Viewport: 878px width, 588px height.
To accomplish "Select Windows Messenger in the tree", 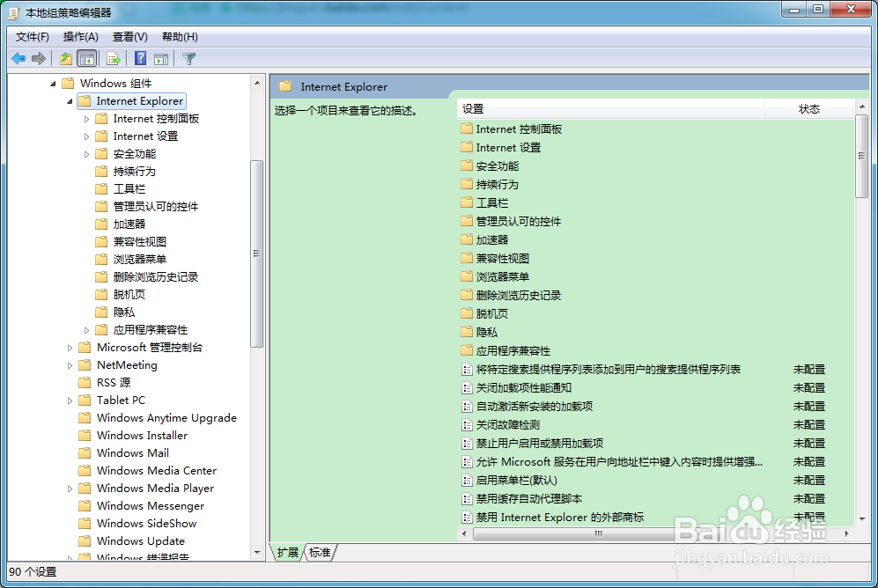I will [150, 506].
